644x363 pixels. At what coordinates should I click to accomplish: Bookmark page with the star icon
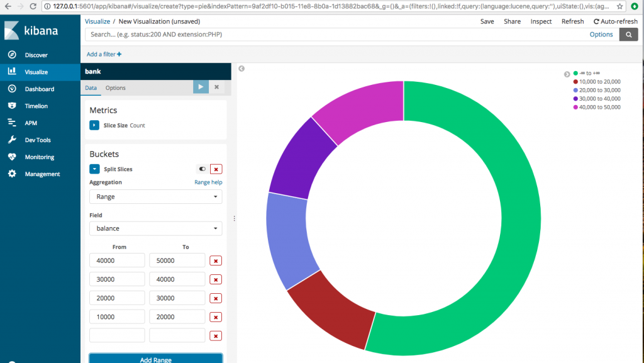click(x=619, y=6)
